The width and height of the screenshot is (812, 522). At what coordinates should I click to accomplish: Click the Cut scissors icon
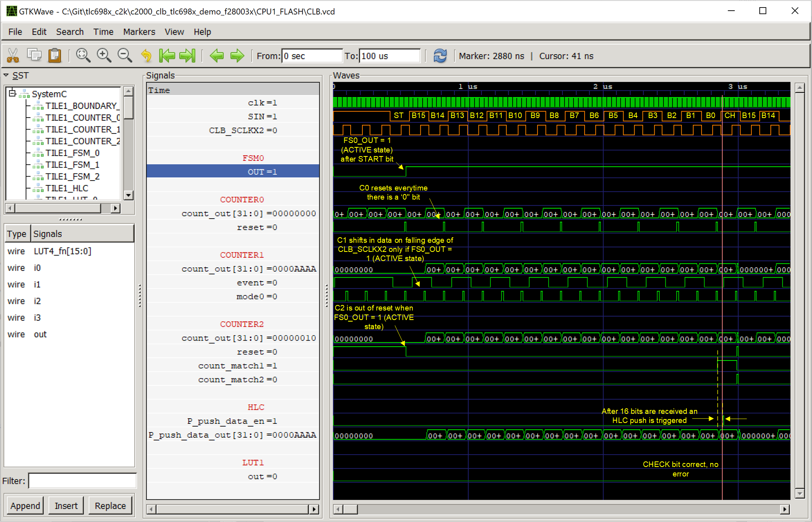(x=13, y=55)
